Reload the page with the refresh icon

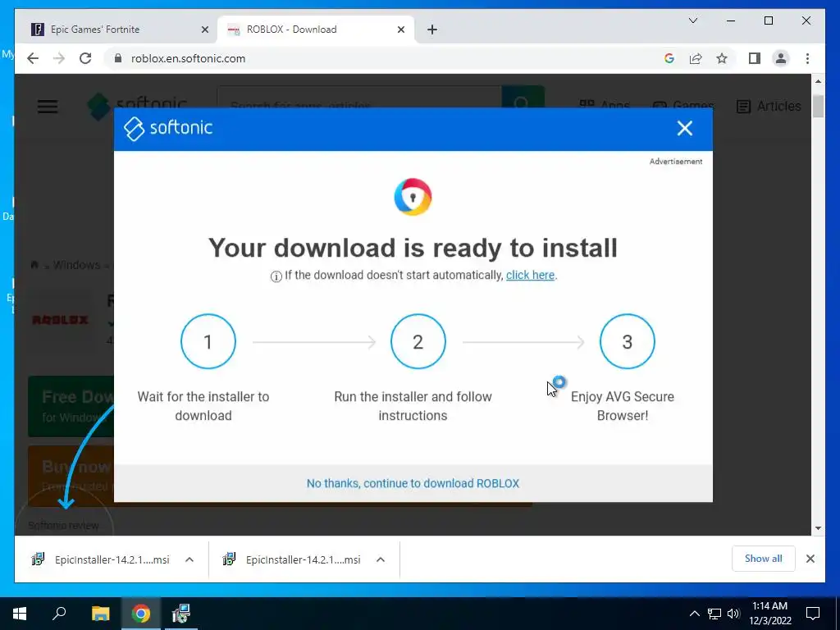click(x=85, y=58)
